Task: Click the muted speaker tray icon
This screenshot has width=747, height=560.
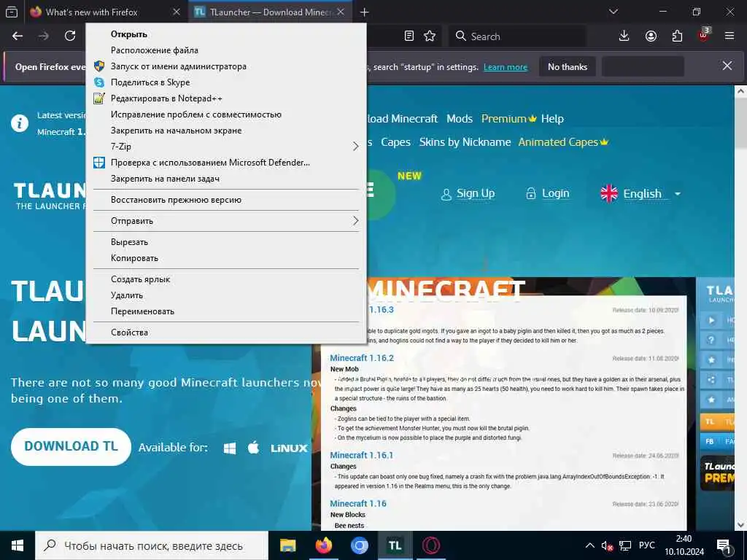Action: (x=606, y=546)
